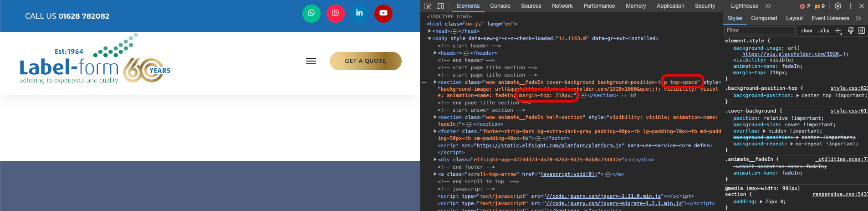This screenshot has width=868, height=211.
Task: Open the hamburger navigation menu
Action: click(x=311, y=61)
